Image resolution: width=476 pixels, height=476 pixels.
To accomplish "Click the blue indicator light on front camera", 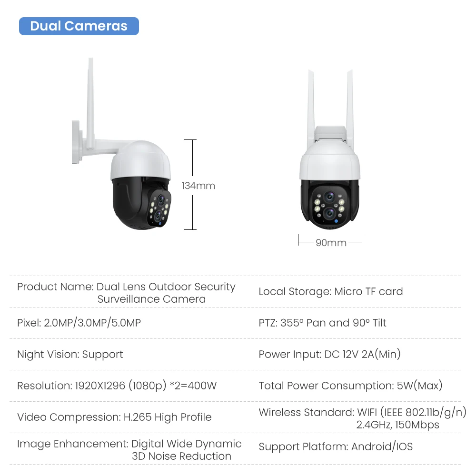I will pyautogui.click(x=336, y=221).
